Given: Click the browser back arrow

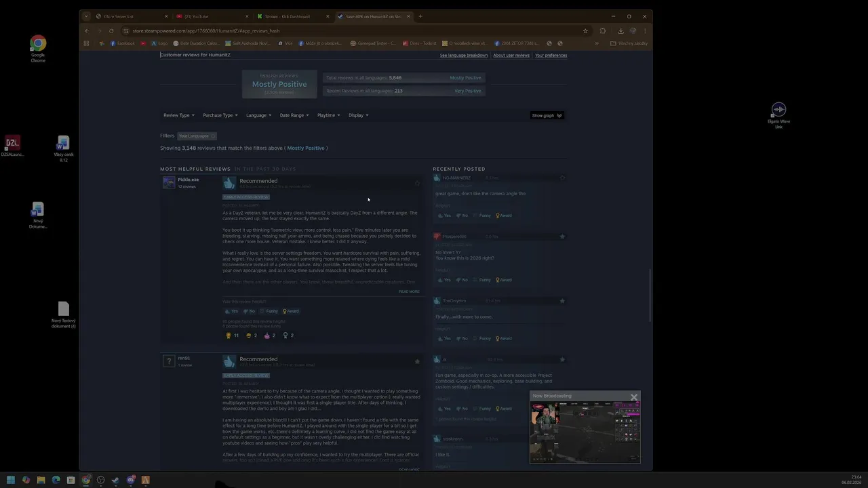Looking at the screenshot, I should tap(87, 30).
